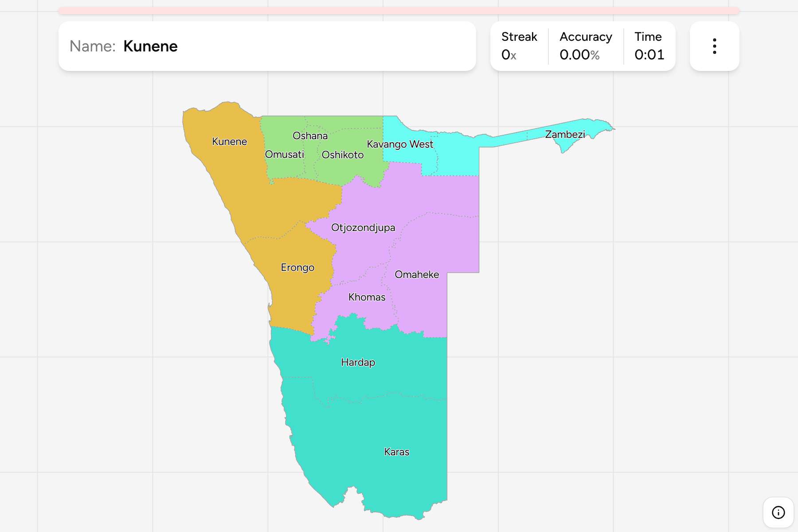Image resolution: width=798 pixels, height=532 pixels.
Task: Click the Kavango West region label
Action: [400, 144]
